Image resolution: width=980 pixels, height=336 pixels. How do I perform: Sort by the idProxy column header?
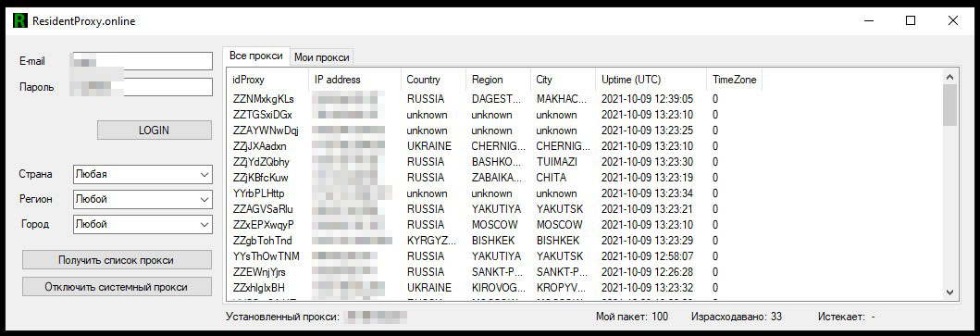pyautogui.click(x=267, y=80)
